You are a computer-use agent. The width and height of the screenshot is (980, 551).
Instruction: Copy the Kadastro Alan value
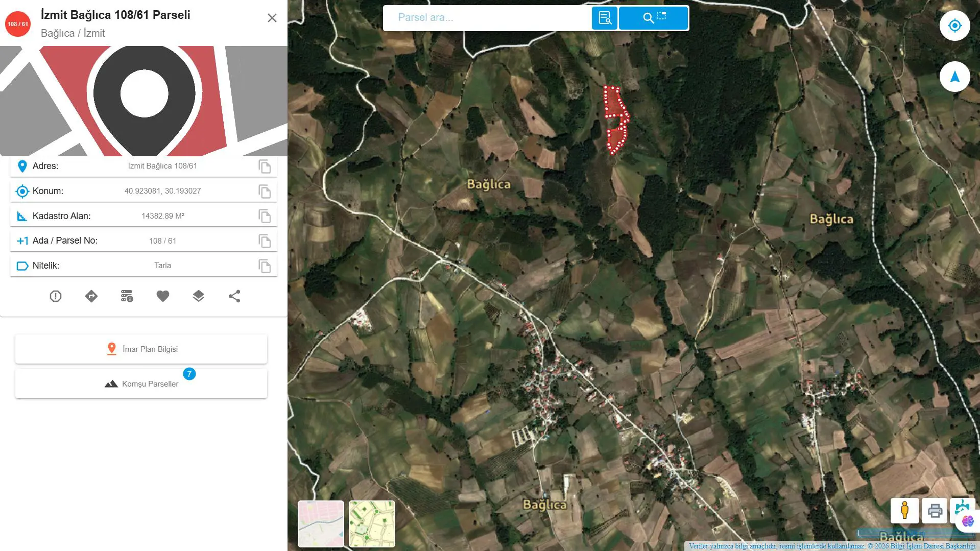coord(265,216)
